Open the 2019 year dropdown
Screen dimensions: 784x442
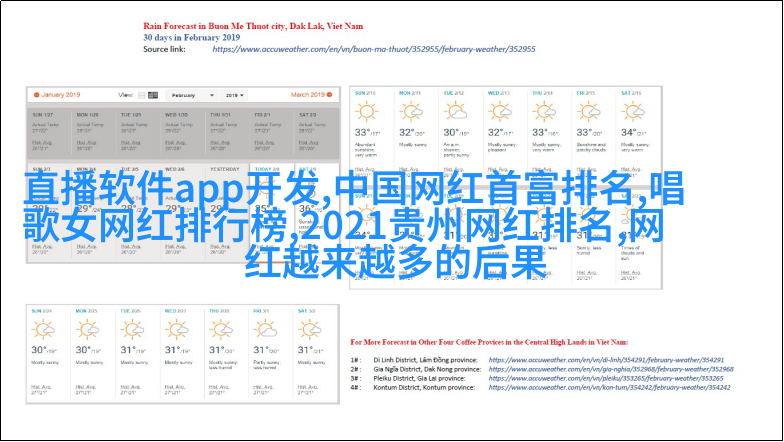234,95
